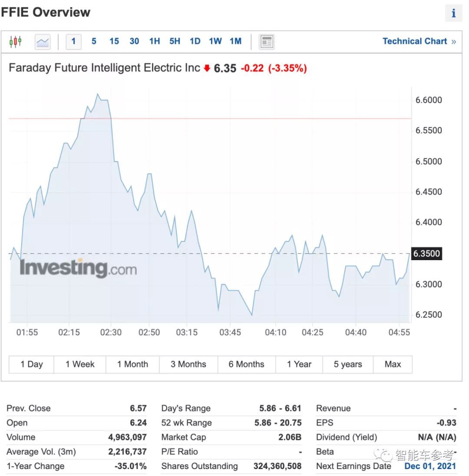Switch to the 1 Week range

[80, 364]
